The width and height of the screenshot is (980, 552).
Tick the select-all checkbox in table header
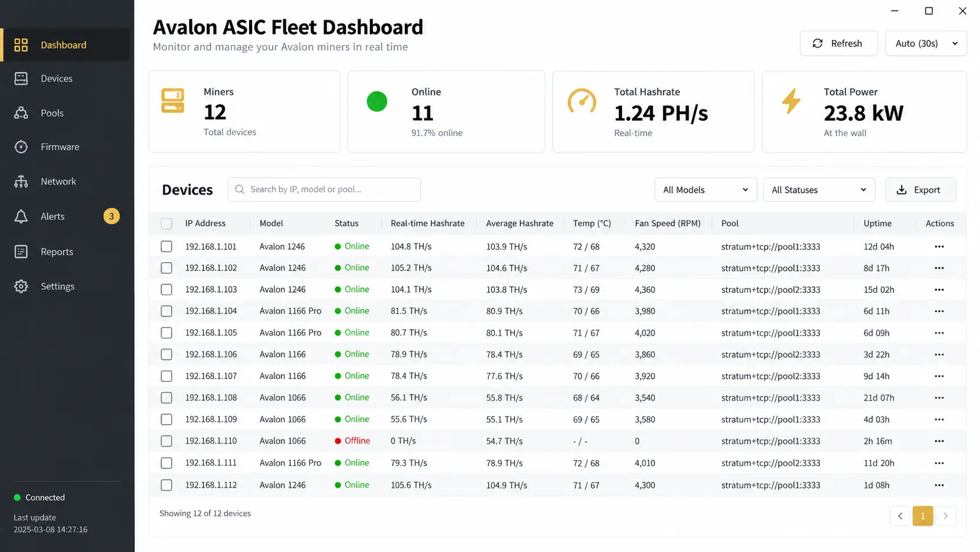point(166,223)
